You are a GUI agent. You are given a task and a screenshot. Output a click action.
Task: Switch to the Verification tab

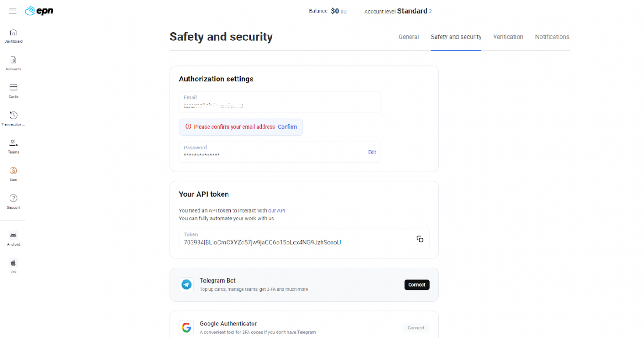click(x=508, y=37)
